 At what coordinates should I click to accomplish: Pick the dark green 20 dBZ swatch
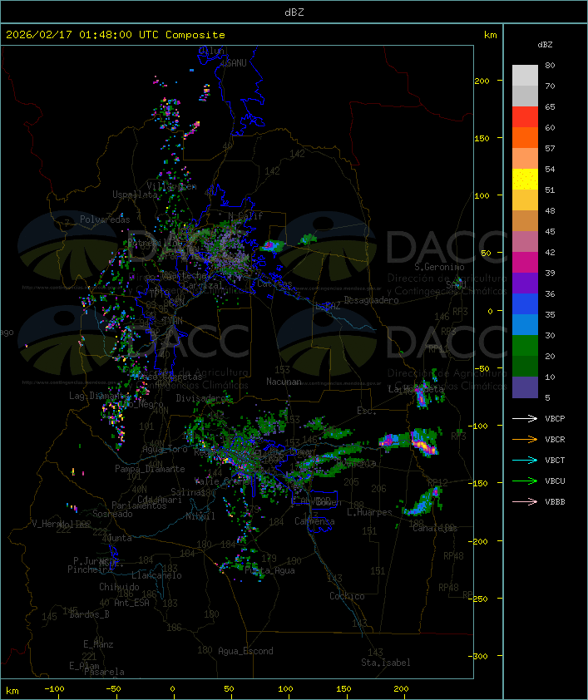525,366
